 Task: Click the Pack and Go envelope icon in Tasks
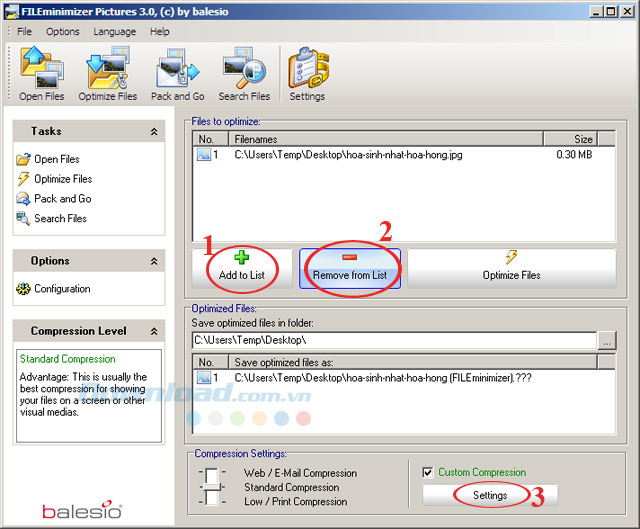[x=23, y=199]
